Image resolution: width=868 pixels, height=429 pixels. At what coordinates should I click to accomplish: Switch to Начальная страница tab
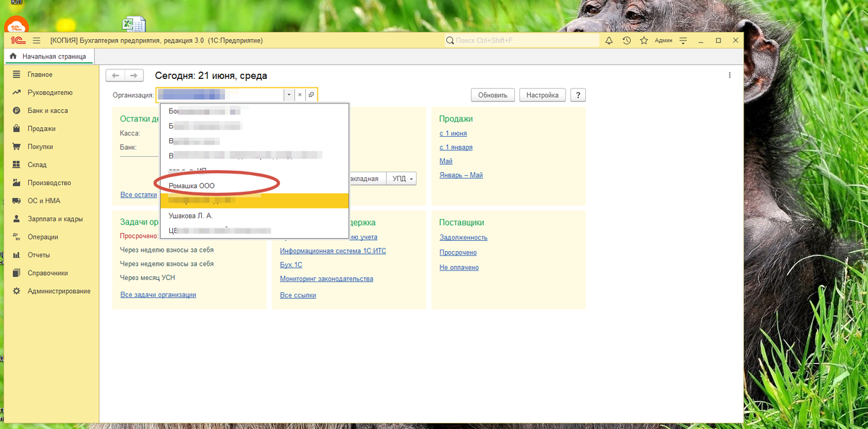point(48,56)
